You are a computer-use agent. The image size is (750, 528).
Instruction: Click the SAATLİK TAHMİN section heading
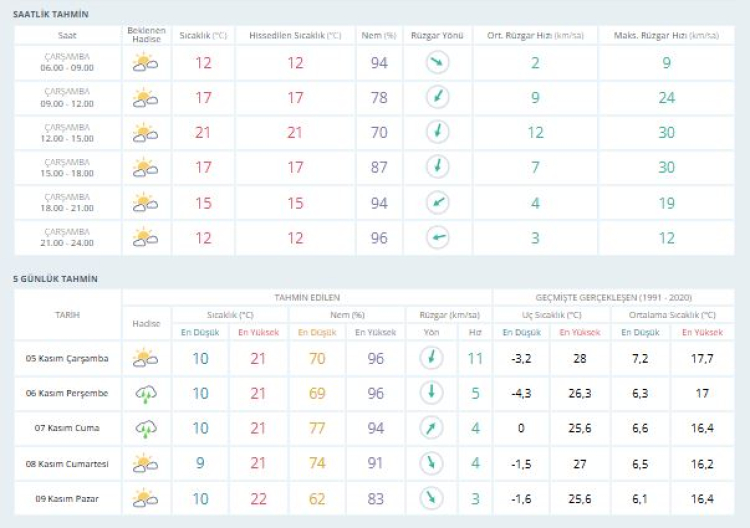51,15
